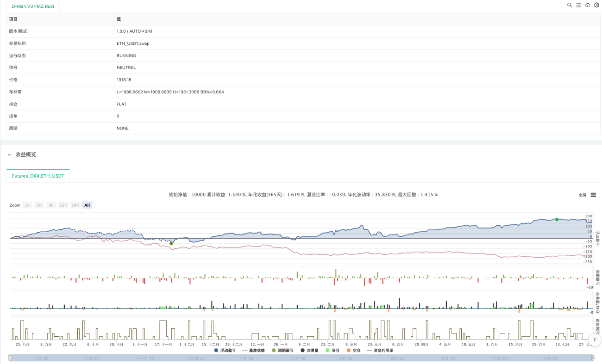This screenshot has width=602, height=364.
Task: Select the Futures_OKX.ETH_USDT tab
Action: coord(38,176)
